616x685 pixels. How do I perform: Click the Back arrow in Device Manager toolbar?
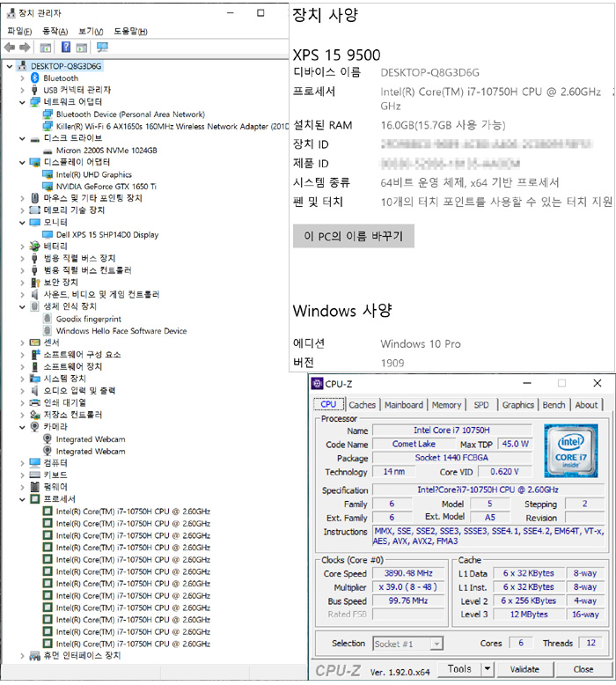(x=9, y=48)
